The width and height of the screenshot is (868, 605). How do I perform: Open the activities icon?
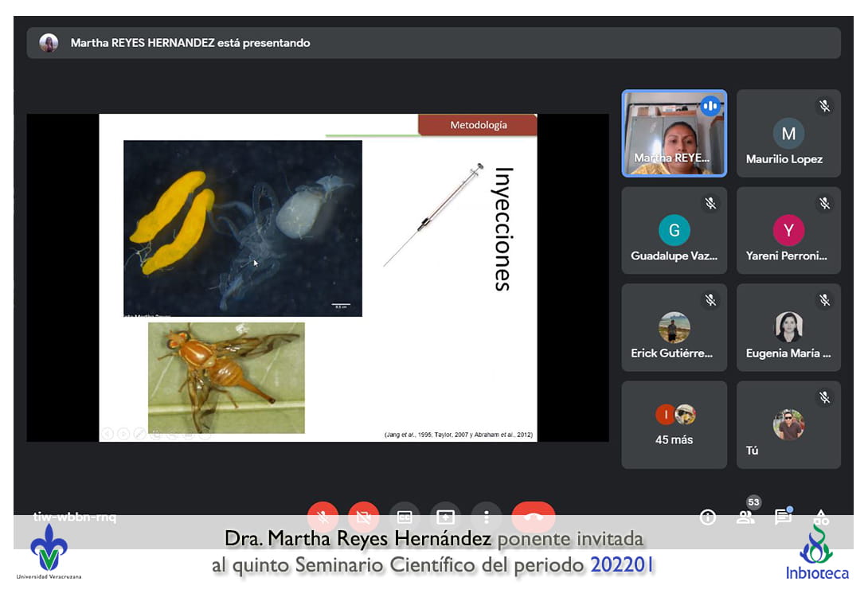821,517
